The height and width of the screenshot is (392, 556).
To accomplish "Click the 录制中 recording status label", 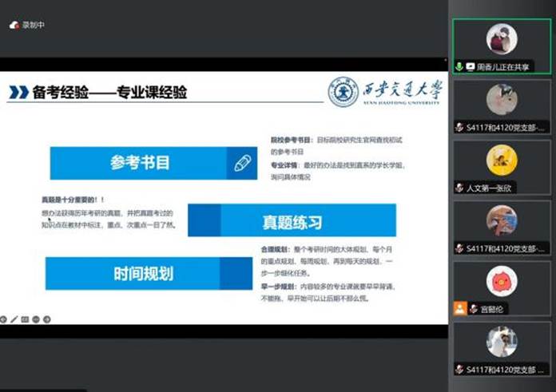I will (x=35, y=25).
